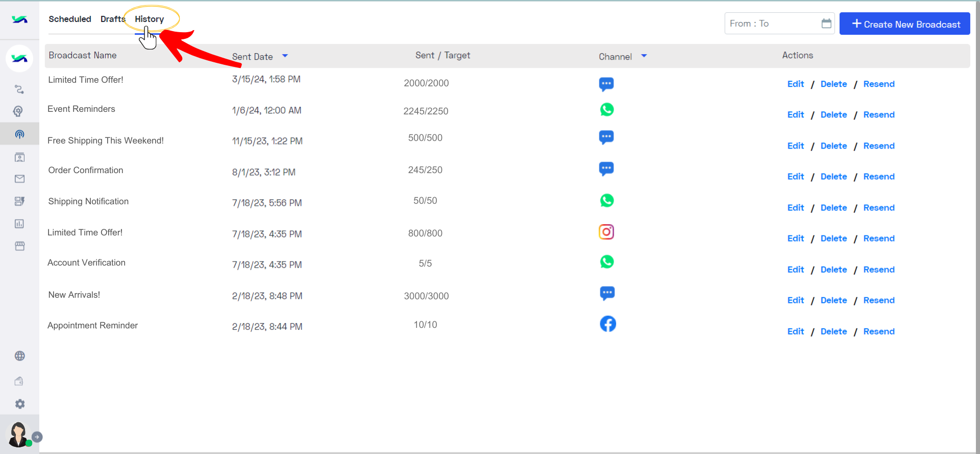The width and height of the screenshot is (980, 454).
Task: Open the store icon in the sidebar
Action: (x=19, y=246)
